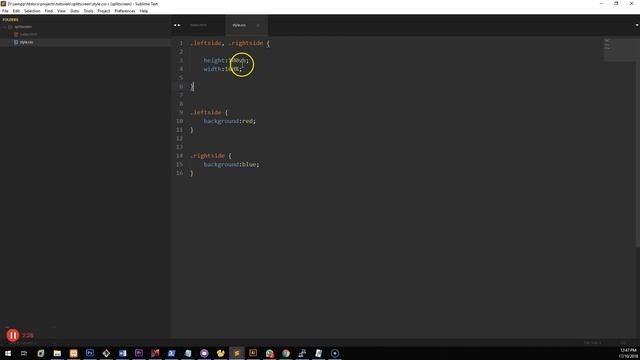Open the Tools menu
Image resolution: width=640 pixels, height=360 pixels.
coord(88,11)
